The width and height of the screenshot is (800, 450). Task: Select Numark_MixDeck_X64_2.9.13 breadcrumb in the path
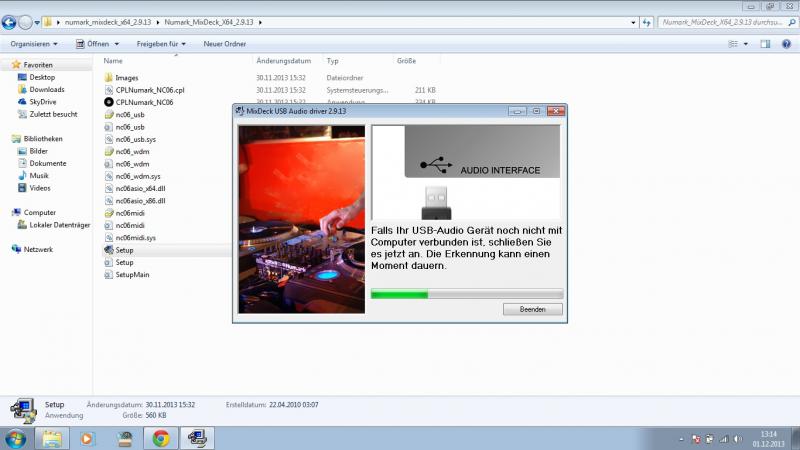(x=209, y=22)
